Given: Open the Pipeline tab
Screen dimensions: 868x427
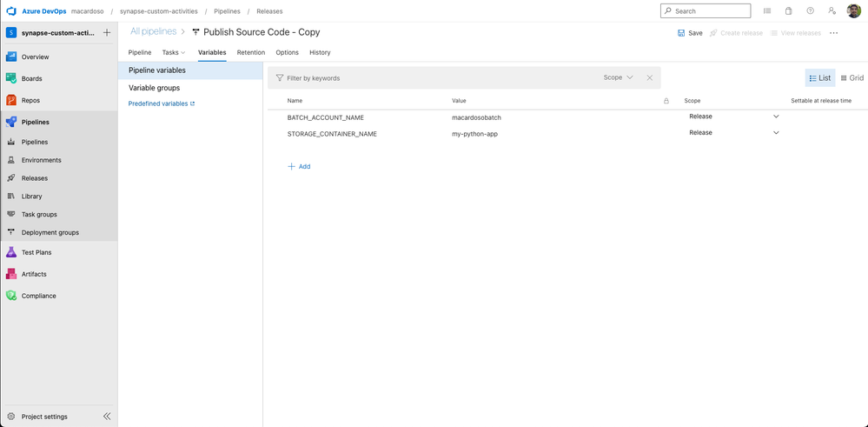Looking at the screenshot, I should pyautogui.click(x=140, y=52).
